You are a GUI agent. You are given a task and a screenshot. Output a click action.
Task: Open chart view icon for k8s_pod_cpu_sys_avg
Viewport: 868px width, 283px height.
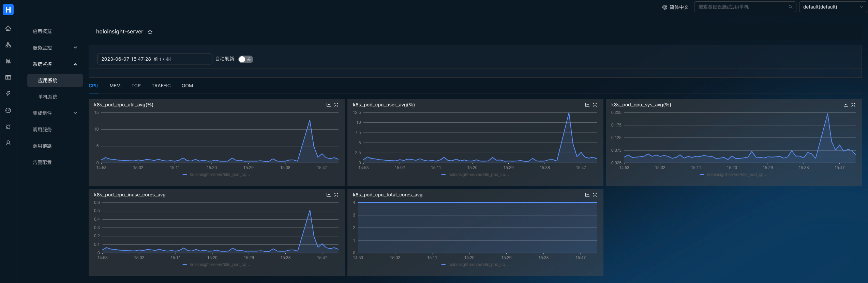pyautogui.click(x=845, y=105)
